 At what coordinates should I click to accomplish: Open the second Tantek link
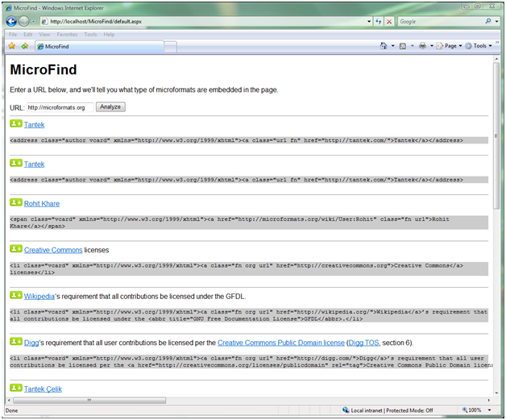34,164
